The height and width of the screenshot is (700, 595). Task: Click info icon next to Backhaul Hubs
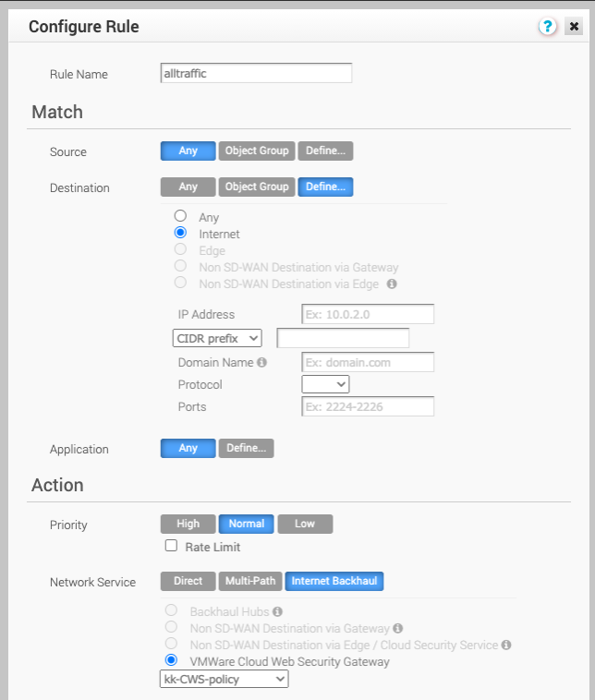pos(277,611)
